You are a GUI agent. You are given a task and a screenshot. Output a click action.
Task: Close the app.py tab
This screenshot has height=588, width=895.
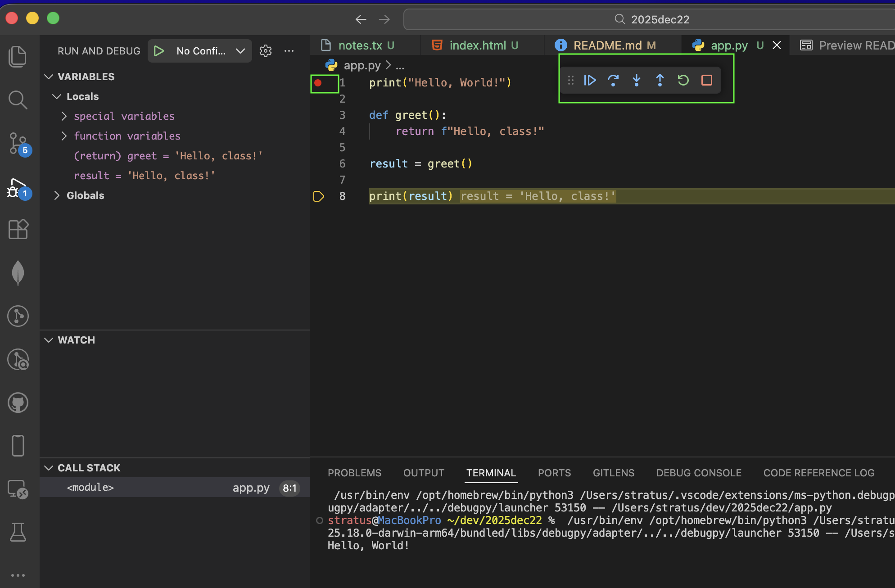(x=777, y=45)
